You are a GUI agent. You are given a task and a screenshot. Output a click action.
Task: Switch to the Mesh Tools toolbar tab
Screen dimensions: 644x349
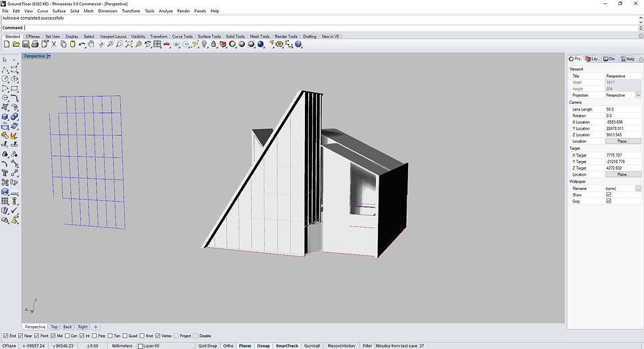coord(260,37)
